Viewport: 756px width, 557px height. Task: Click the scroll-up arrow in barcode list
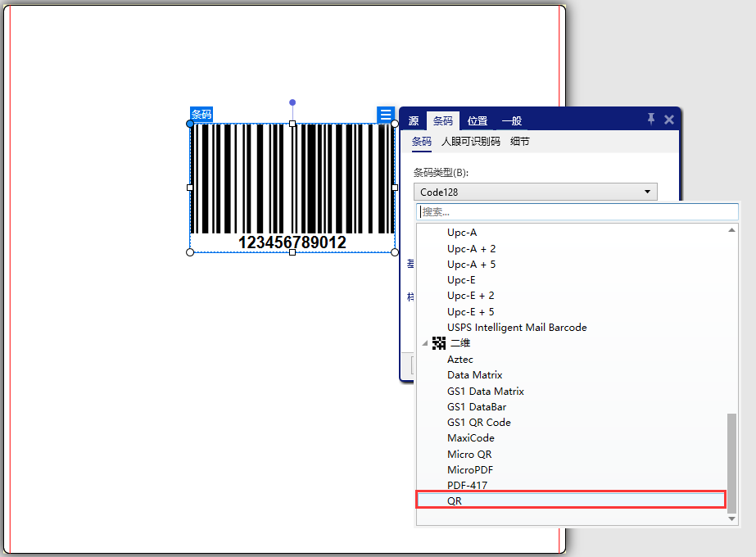pyautogui.click(x=732, y=230)
